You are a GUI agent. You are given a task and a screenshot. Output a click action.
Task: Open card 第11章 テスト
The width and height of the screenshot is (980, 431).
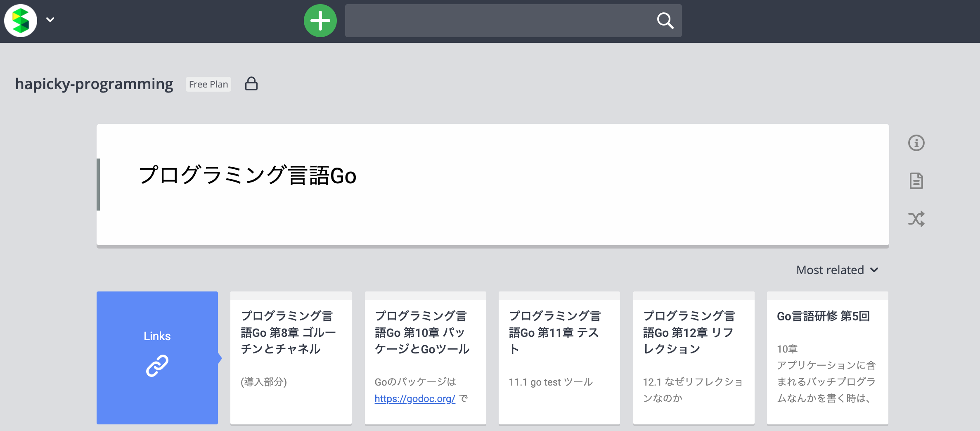(x=559, y=358)
